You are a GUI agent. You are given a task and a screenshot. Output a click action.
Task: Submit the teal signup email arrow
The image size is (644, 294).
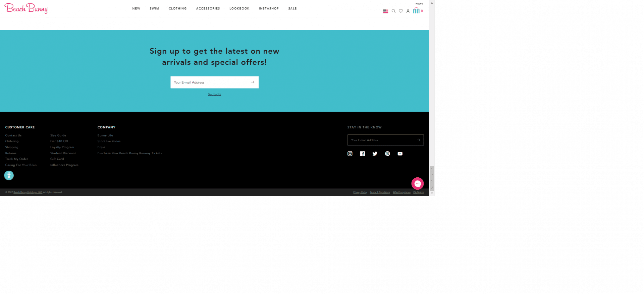click(x=253, y=82)
